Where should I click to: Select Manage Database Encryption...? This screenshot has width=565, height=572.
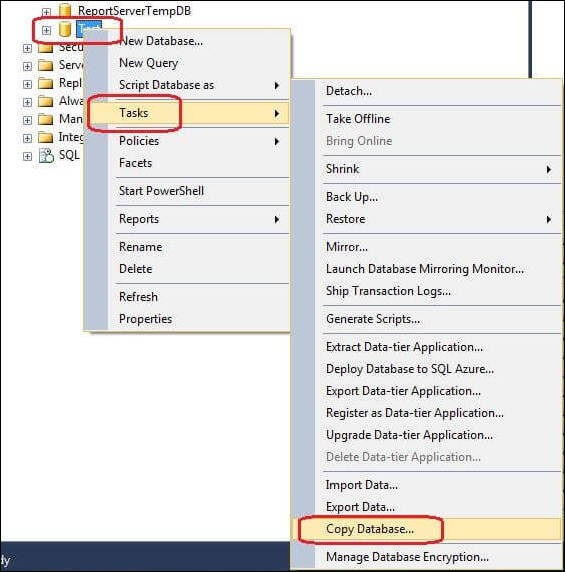point(426,557)
